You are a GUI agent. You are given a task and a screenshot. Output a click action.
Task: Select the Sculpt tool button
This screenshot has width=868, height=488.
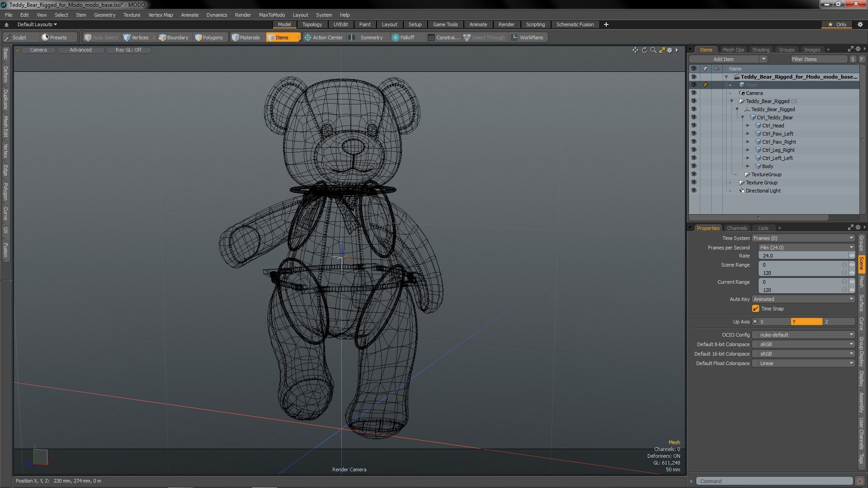tap(20, 38)
